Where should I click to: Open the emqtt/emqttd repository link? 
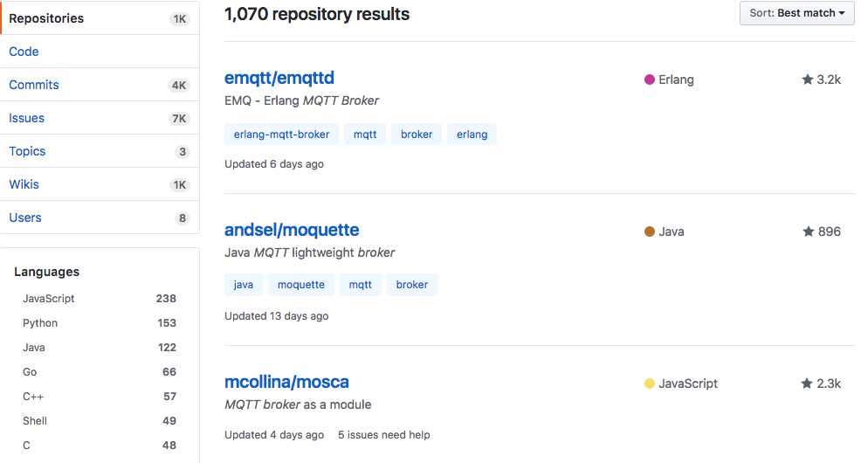pos(279,78)
